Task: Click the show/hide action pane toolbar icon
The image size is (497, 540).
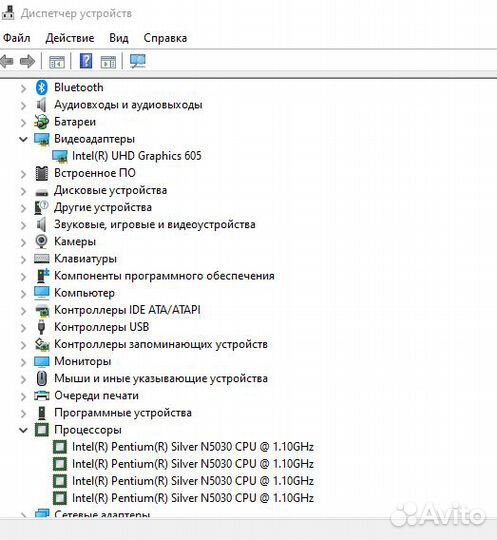Action: (x=108, y=62)
